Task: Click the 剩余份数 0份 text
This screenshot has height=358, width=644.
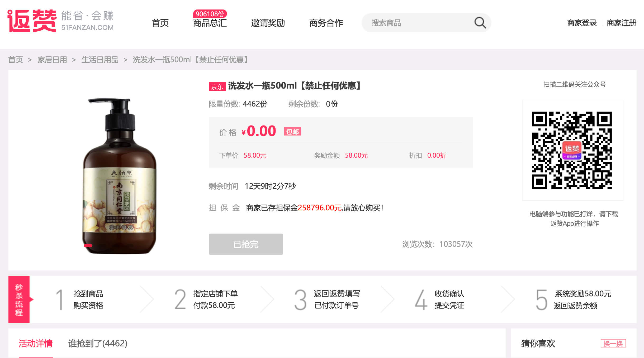Action: [313, 104]
